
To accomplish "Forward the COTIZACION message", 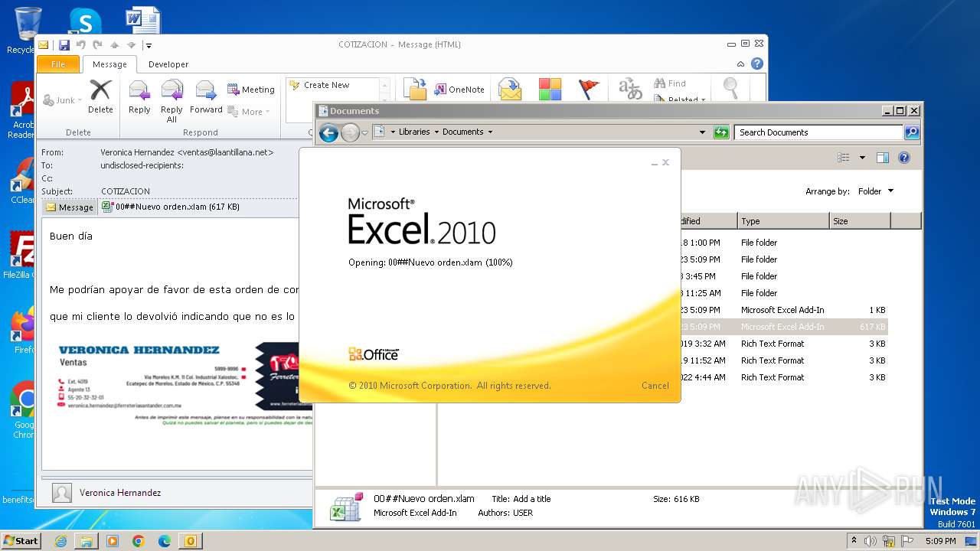I will (206, 97).
